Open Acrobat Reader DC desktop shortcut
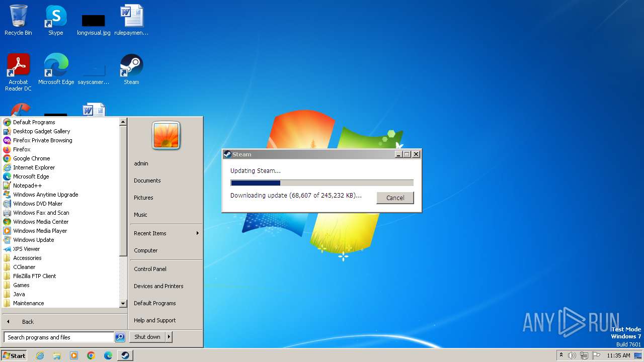The width and height of the screenshot is (644, 362). (x=18, y=72)
